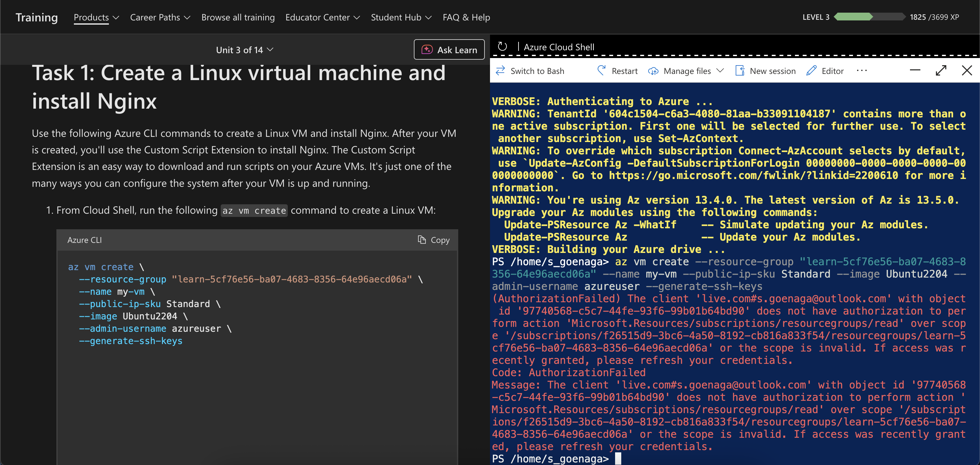Restart the Cloud Shell session

[x=617, y=71]
